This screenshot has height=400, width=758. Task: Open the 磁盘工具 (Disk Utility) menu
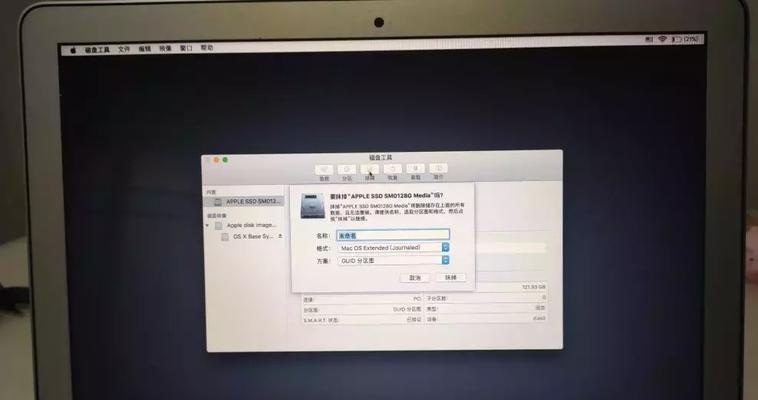[97, 49]
